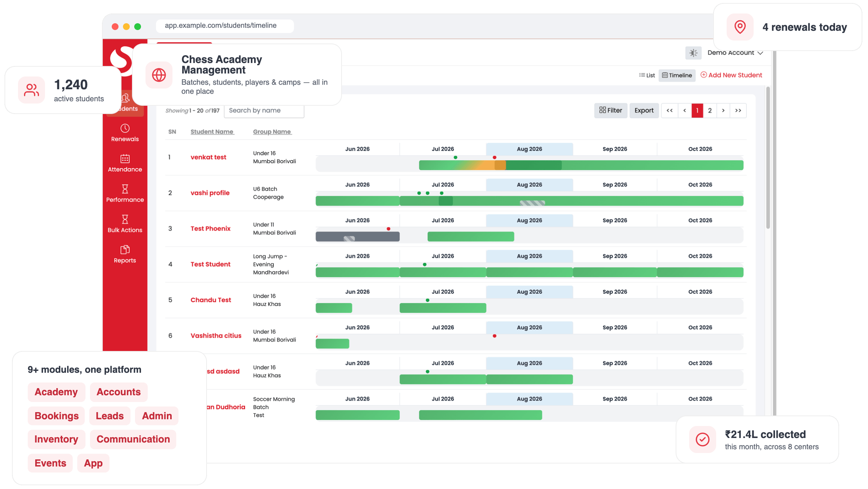Click the Inventory module tag

click(56, 439)
